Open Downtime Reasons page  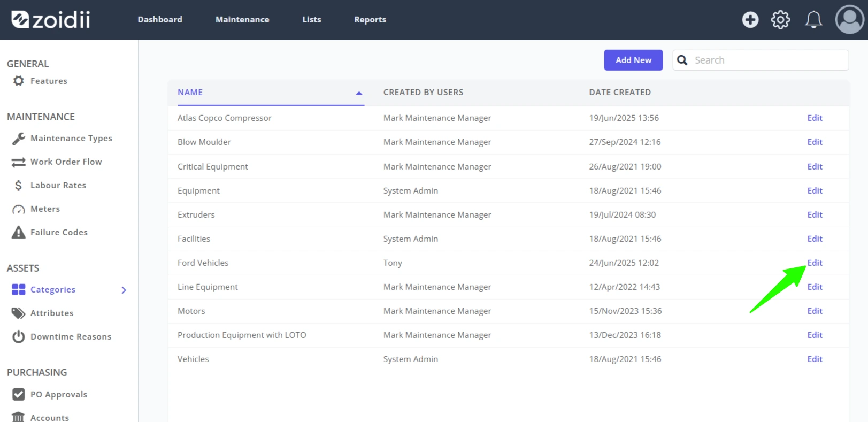coord(71,336)
